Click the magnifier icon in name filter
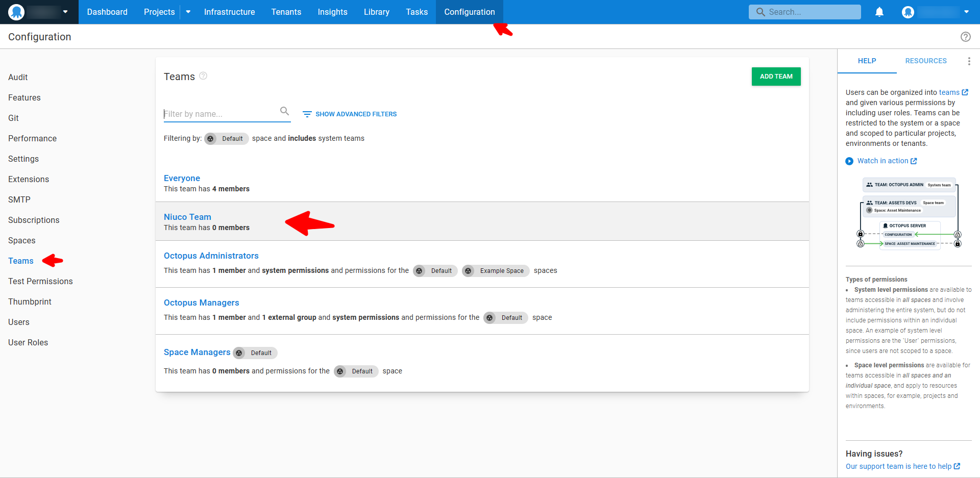 (x=284, y=111)
